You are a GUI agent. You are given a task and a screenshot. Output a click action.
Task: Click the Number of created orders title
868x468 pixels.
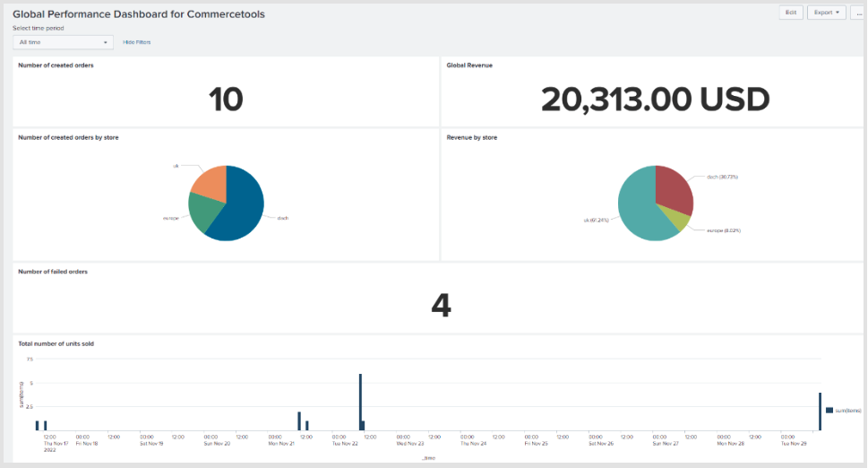pyautogui.click(x=56, y=65)
